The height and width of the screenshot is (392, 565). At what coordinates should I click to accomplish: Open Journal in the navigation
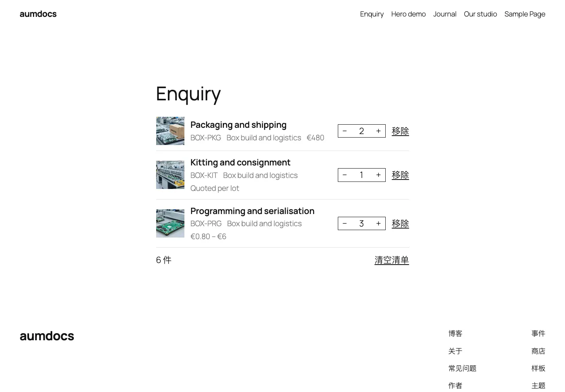445,14
